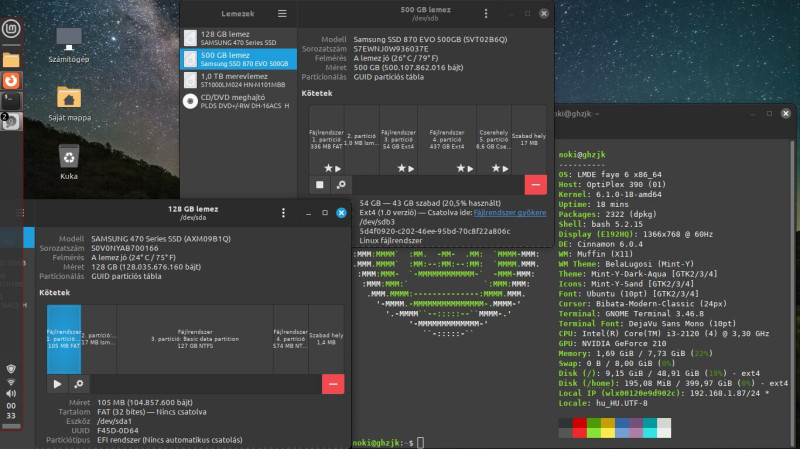800x449 pixels.
Task: Click the /dev/sda1 device value
Action: point(114,421)
